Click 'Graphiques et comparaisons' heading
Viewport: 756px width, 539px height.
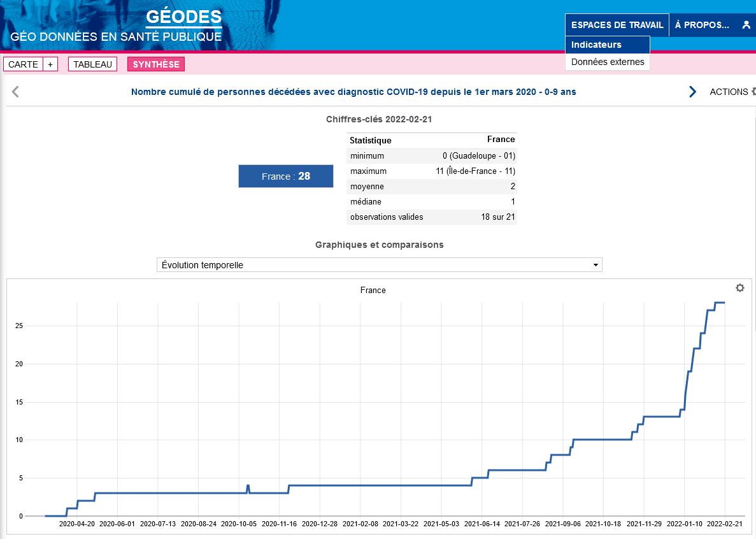point(380,245)
